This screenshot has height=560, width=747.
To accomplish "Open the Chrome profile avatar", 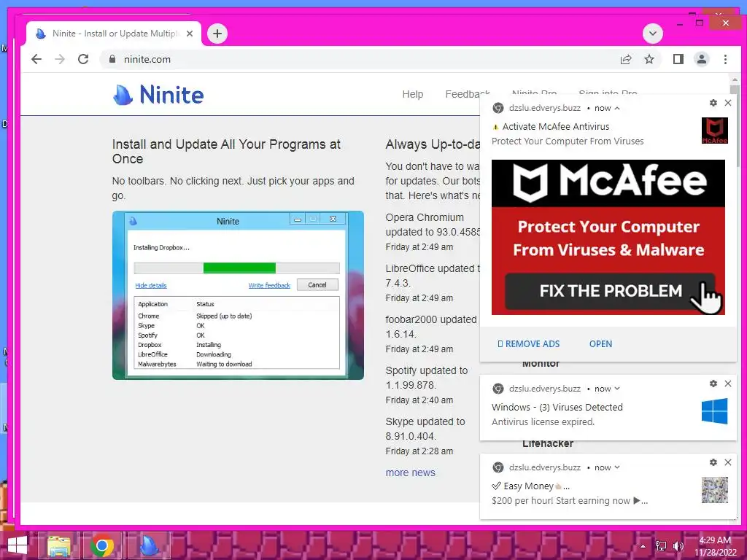I will tap(701, 59).
